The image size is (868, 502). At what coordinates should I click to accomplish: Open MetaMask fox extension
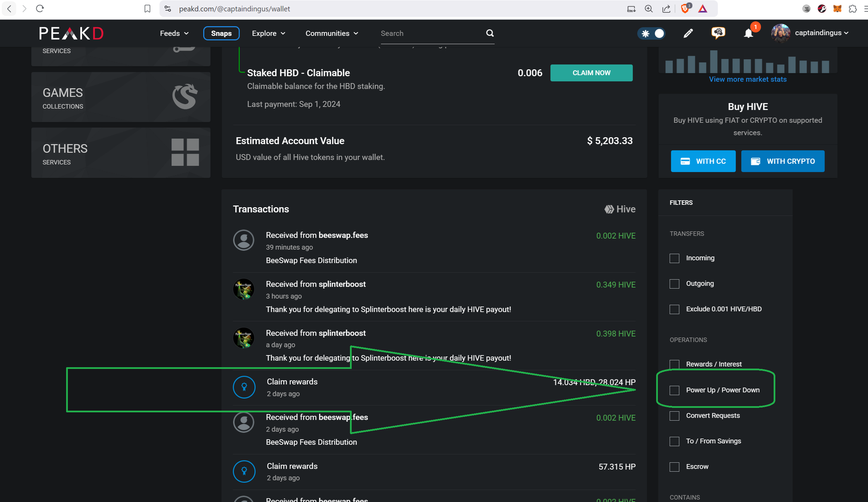click(x=837, y=9)
